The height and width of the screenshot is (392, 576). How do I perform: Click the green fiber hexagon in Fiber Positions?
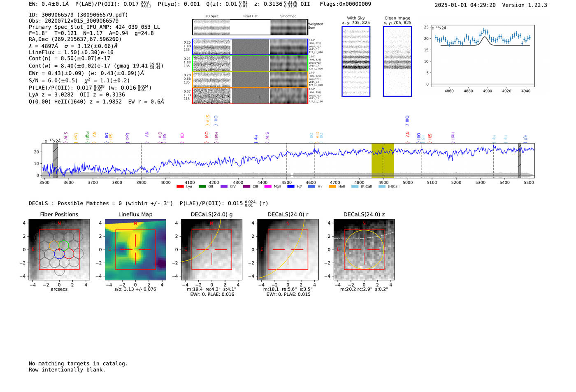tap(63, 245)
